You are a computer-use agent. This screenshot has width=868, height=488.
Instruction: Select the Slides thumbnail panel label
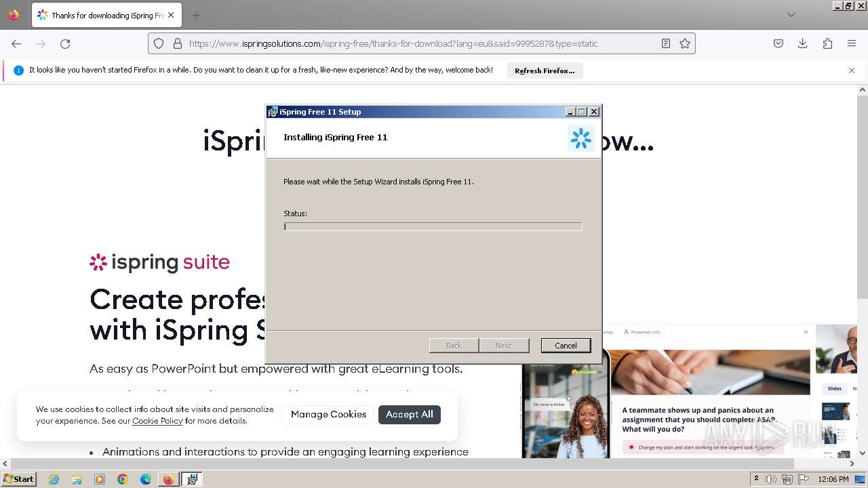point(834,388)
